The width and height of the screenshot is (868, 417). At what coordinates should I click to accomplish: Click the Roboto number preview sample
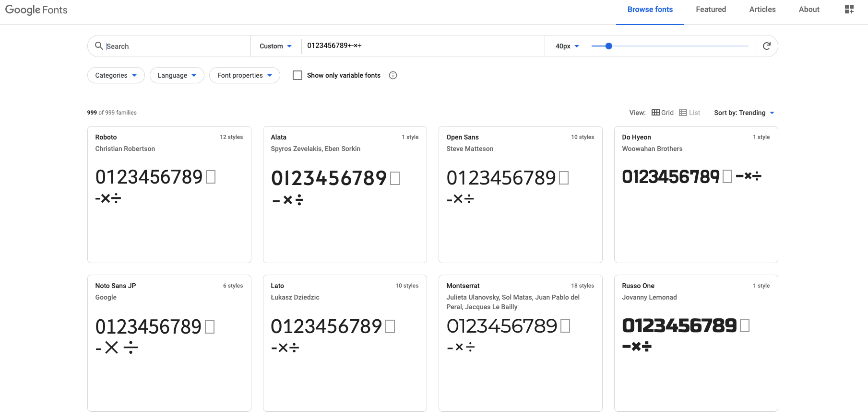[155, 186]
